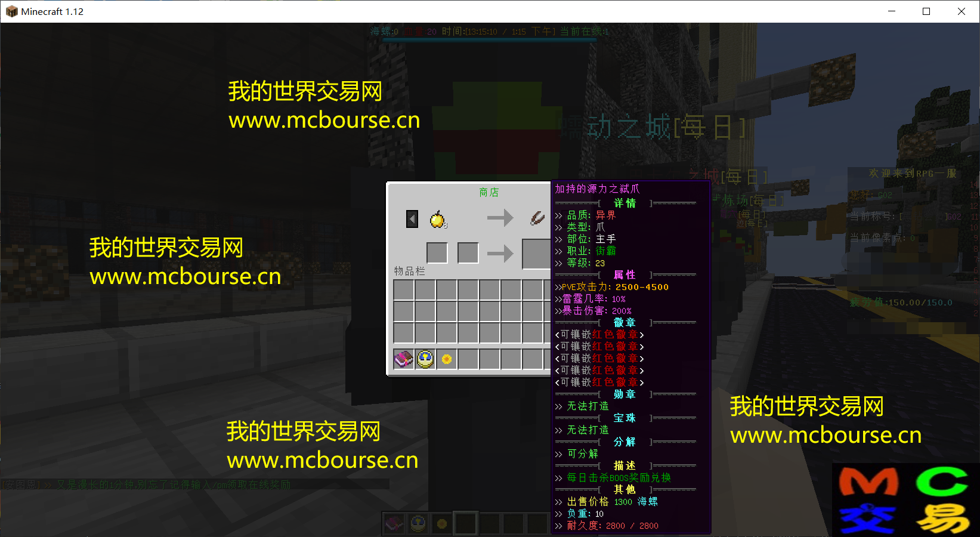Minimize the Minecraft 1.12 window
Screen dimensions: 980x537
coord(892,11)
